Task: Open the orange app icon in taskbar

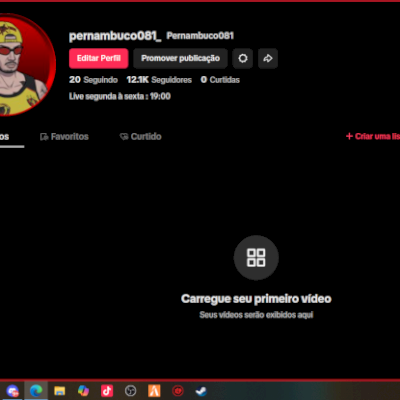Action: click(154, 391)
